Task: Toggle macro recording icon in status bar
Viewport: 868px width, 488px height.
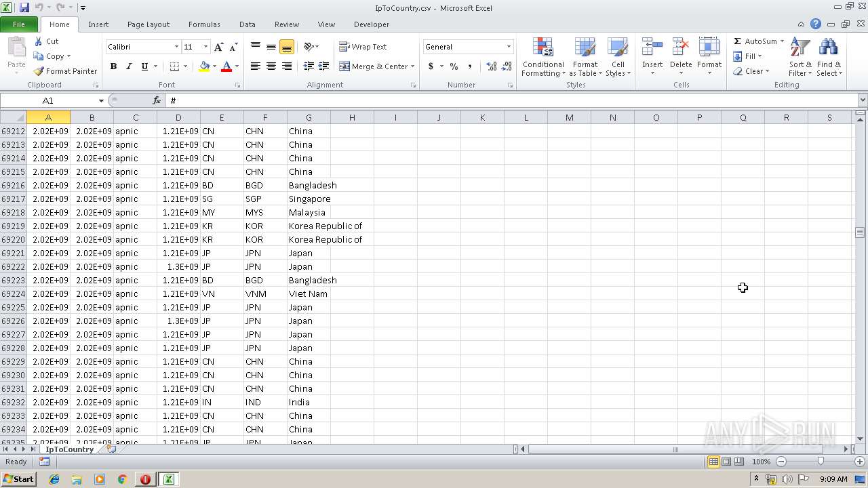Action: pyautogui.click(x=44, y=462)
